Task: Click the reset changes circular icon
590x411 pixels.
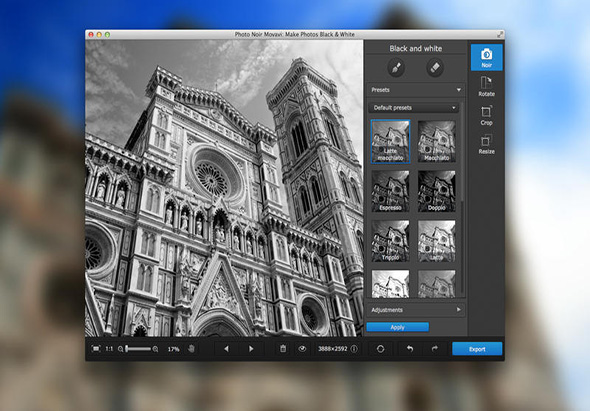Action: [380, 349]
